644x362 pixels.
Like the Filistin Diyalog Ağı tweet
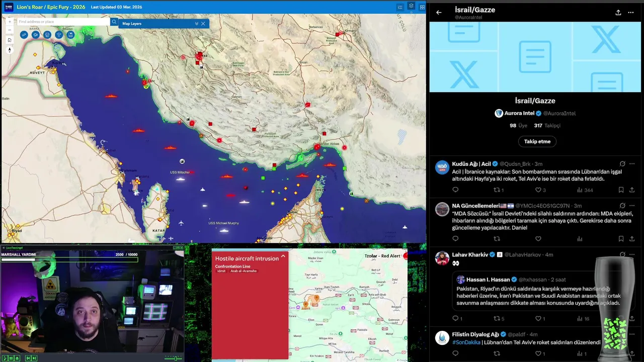coord(538,353)
